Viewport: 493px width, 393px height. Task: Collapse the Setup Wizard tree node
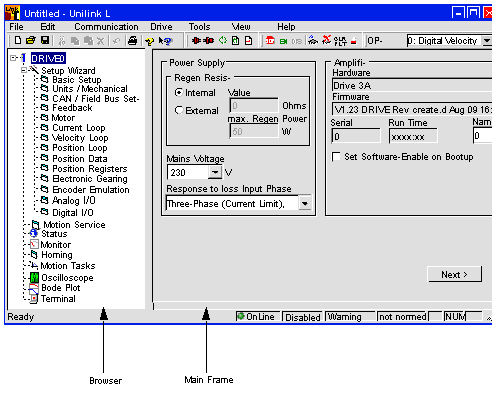point(24,70)
